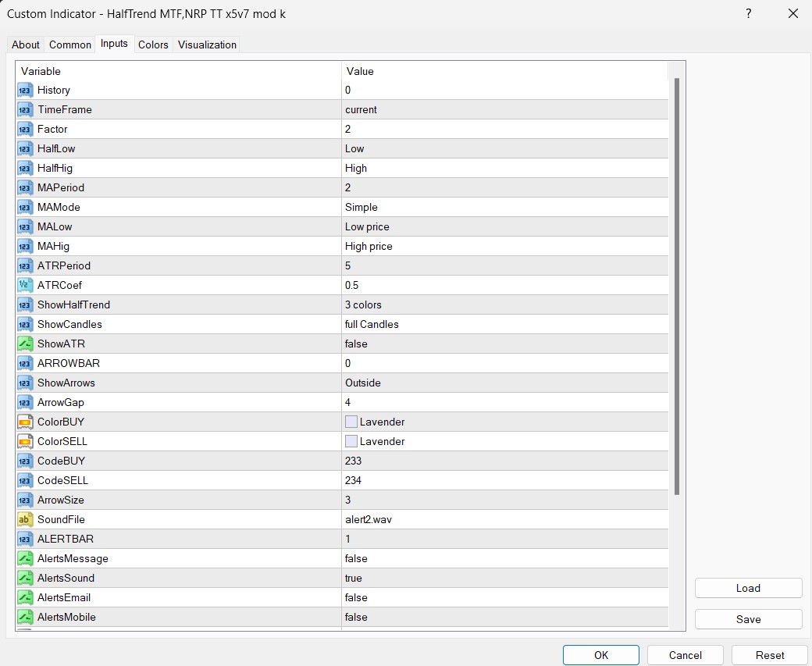Image resolution: width=812 pixels, height=666 pixels.
Task: Open the MAMode dropdown set to Simple
Action: click(x=505, y=207)
